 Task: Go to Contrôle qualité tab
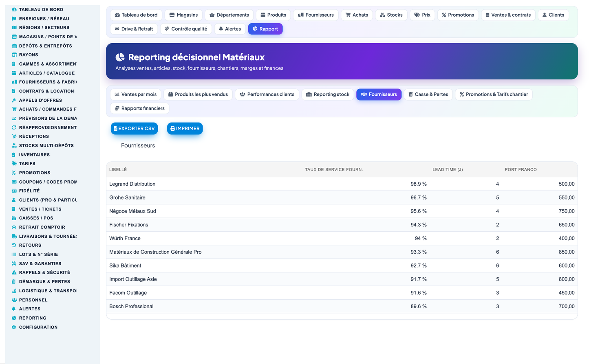(x=186, y=29)
